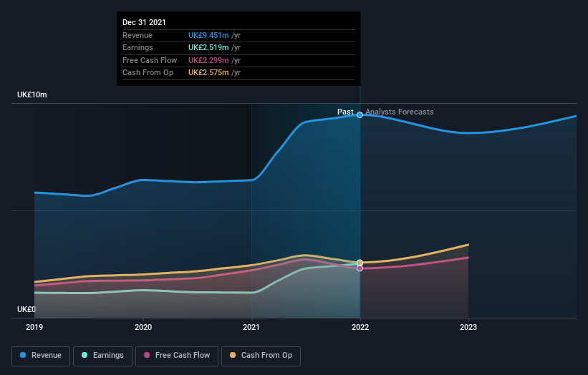This screenshot has height=375, width=588.
Task: Click the 2021 axis label
Action: 251,327
